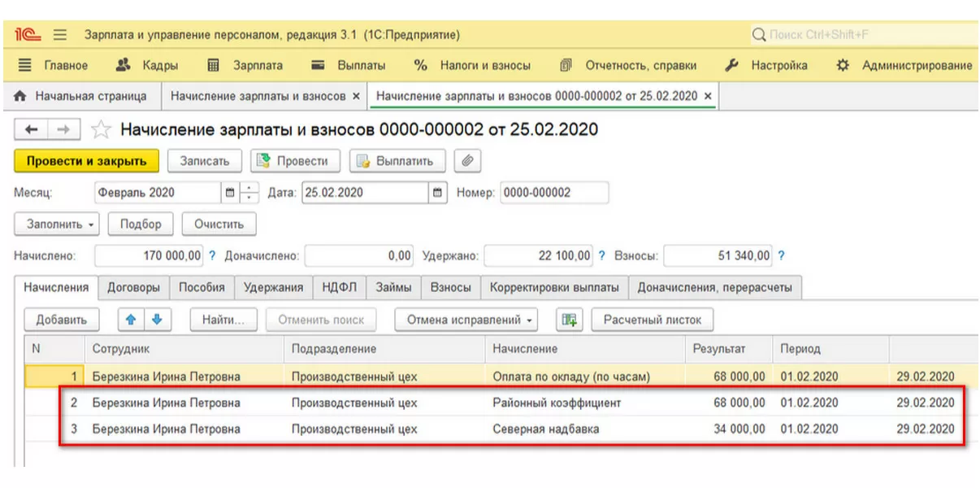The height and width of the screenshot is (488, 980).
Task: Switch to Начальная страница tab
Action: coord(81,96)
